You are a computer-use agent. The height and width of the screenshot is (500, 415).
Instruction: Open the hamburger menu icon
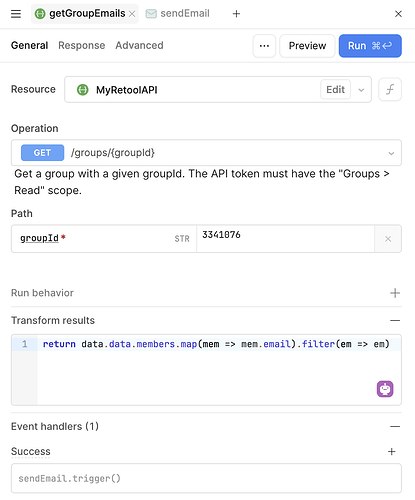click(x=16, y=14)
